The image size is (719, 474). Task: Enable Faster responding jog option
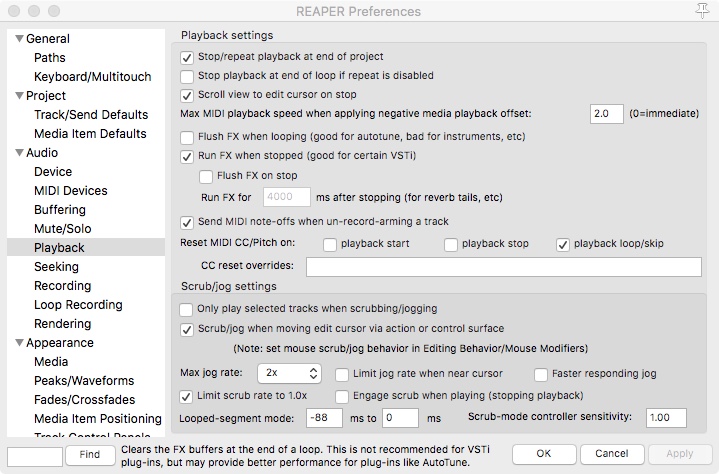click(x=542, y=374)
